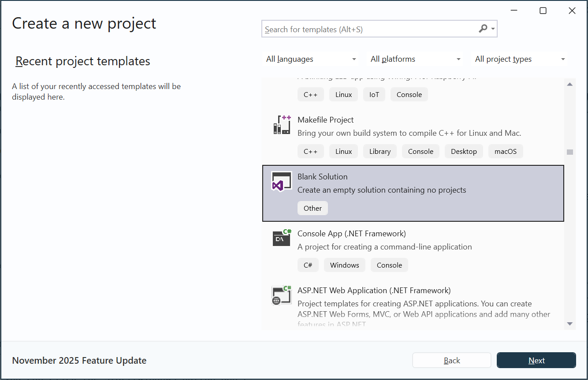Select Console App (.NET Framework) title
The width and height of the screenshot is (588, 380).
coord(352,234)
